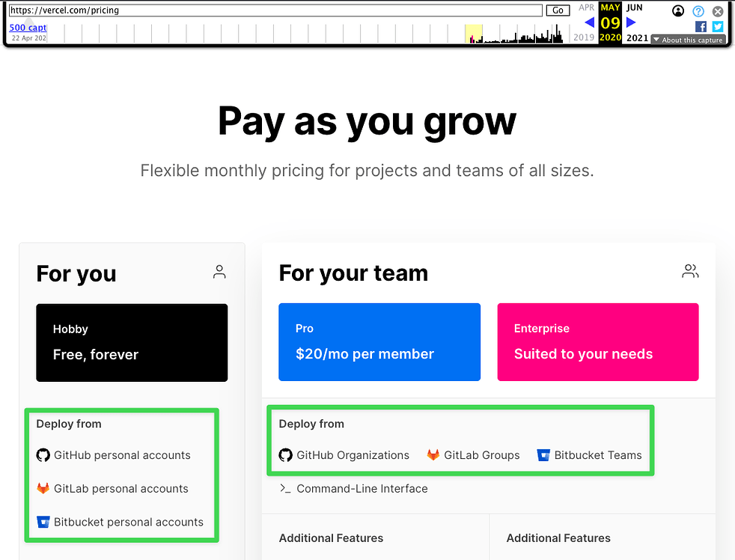Viewport: 735px width, 560px height.
Task: Select the Hobby Free forever plan card
Action: click(x=132, y=343)
